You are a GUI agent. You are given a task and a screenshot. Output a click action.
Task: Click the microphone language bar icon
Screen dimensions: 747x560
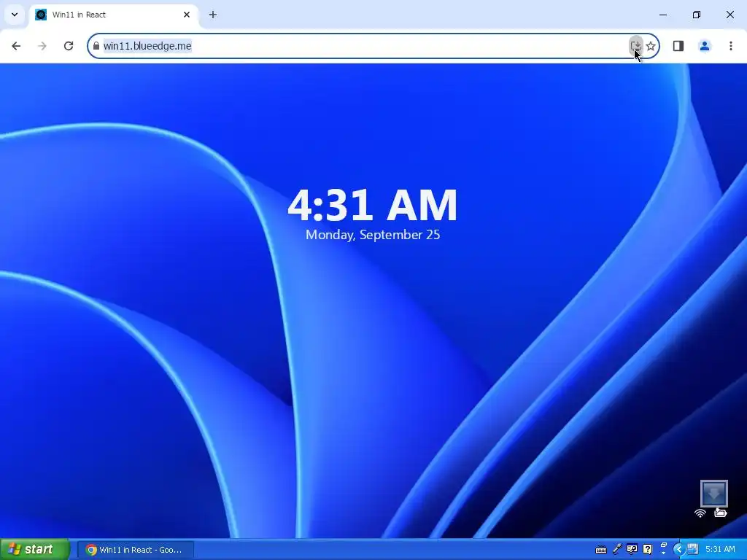[x=617, y=550]
